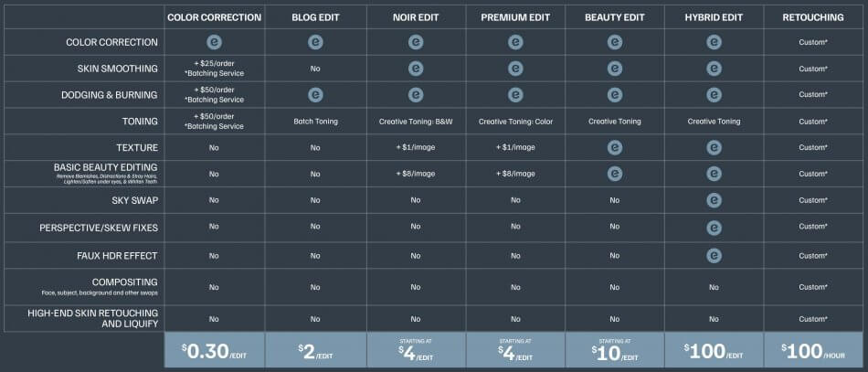Select the $10 per edit Beauty price
Image resolution: width=868 pixels, height=372 pixels.
(615, 351)
